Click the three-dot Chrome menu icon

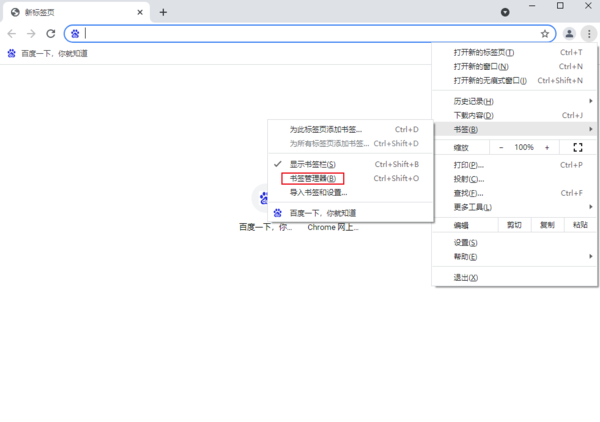tap(588, 33)
